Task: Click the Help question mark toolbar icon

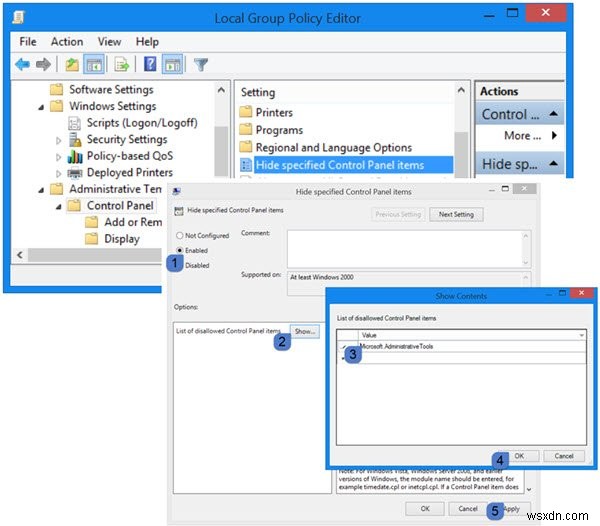Action: pos(150,64)
